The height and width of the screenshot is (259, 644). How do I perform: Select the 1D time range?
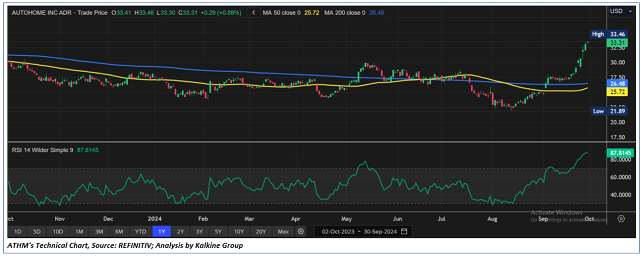pos(18,232)
